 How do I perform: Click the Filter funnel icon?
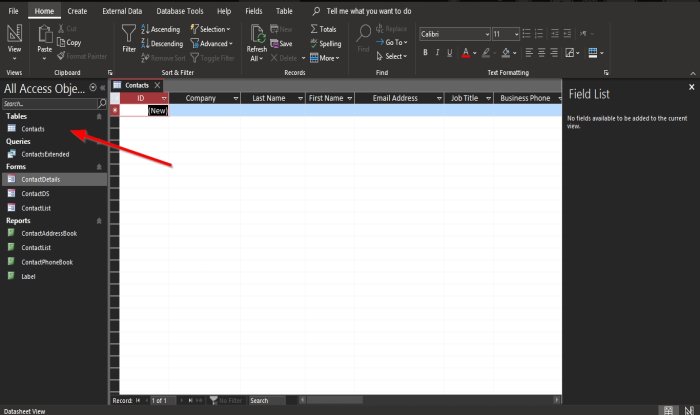(129, 34)
